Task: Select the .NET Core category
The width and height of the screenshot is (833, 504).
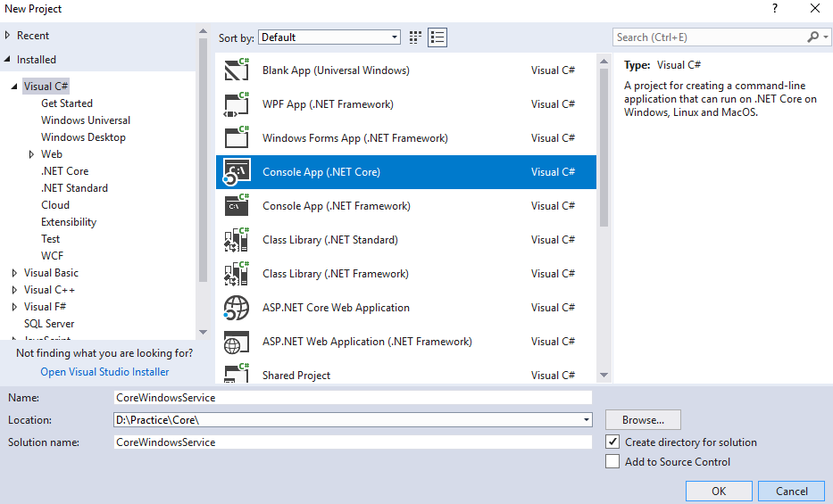Action: click(x=65, y=171)
